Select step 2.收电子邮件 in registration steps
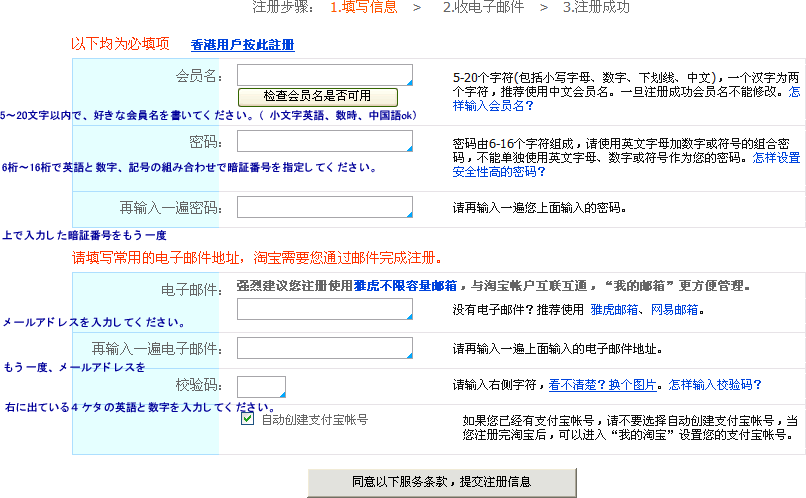The height and width of the screenshot is (498, 806). click(484, 8)
